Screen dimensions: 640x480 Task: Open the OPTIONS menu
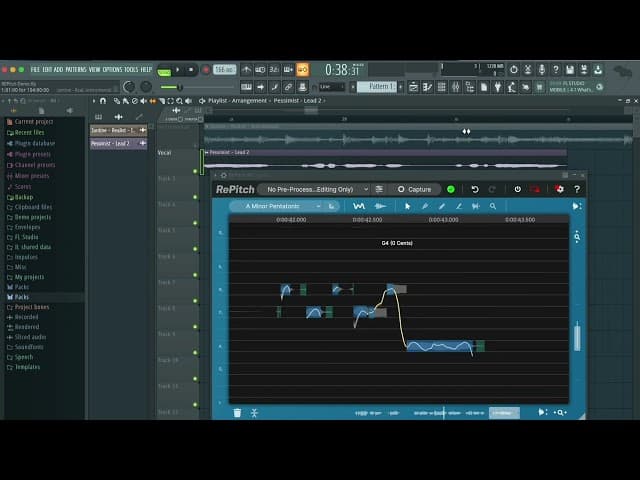pos(112,70)
